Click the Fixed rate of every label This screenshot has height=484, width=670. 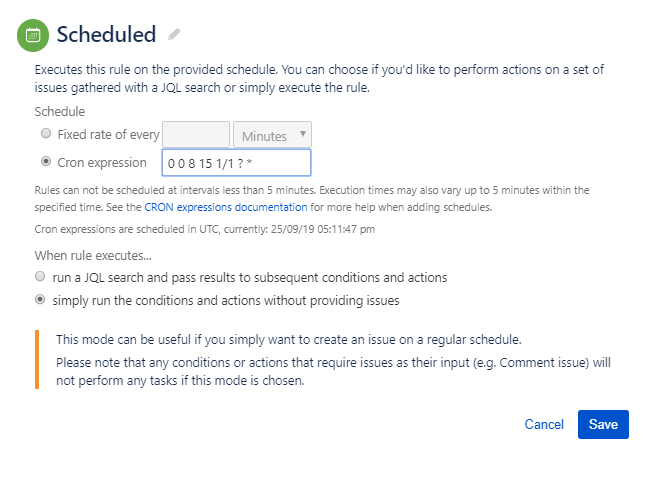[108, 135]
